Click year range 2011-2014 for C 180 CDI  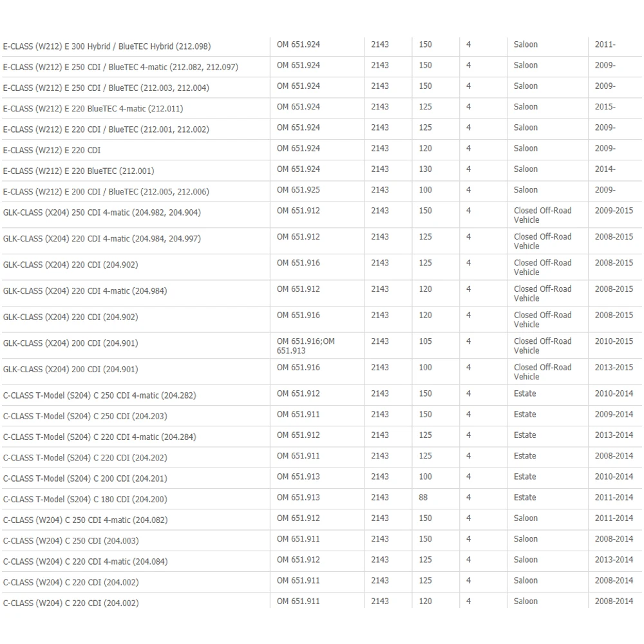[614, 497]
